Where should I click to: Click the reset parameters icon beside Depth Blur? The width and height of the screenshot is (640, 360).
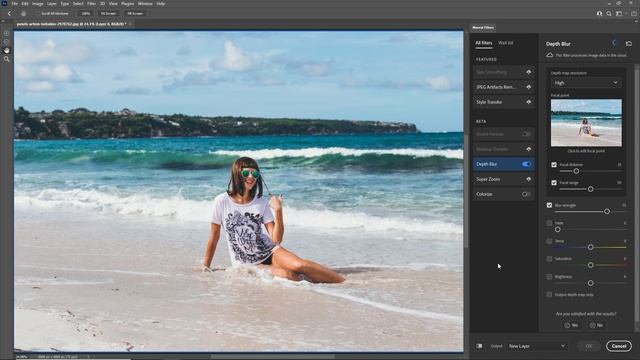(x=629, y=43)
